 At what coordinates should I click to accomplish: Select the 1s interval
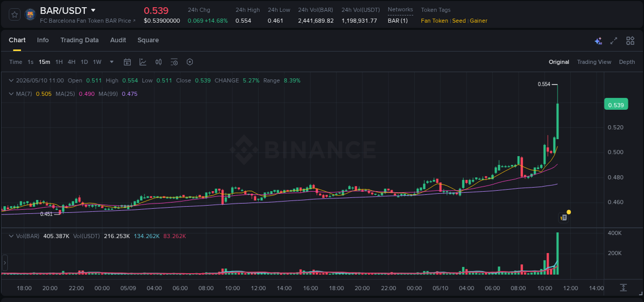30,62
